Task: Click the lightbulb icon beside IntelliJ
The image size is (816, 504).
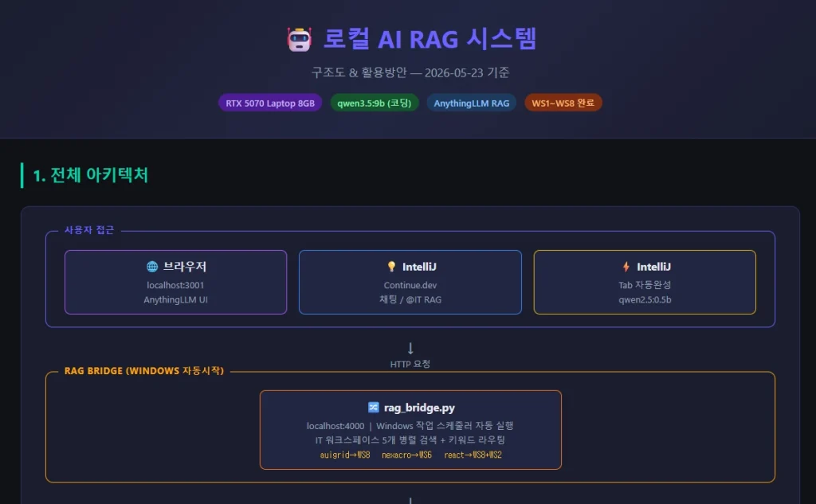Action: [x=391, y=267]
